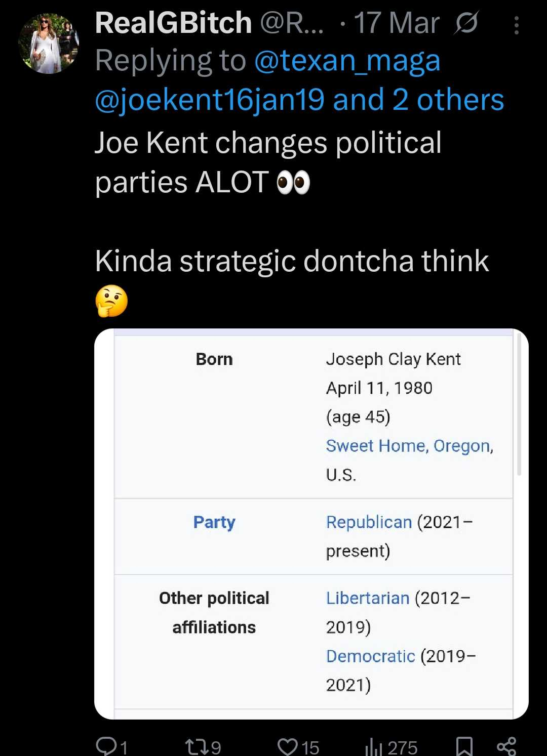This screenshot has height=756, width=547.
Task: Click the Democratic link in the infobox
Action: coord(370,656)
